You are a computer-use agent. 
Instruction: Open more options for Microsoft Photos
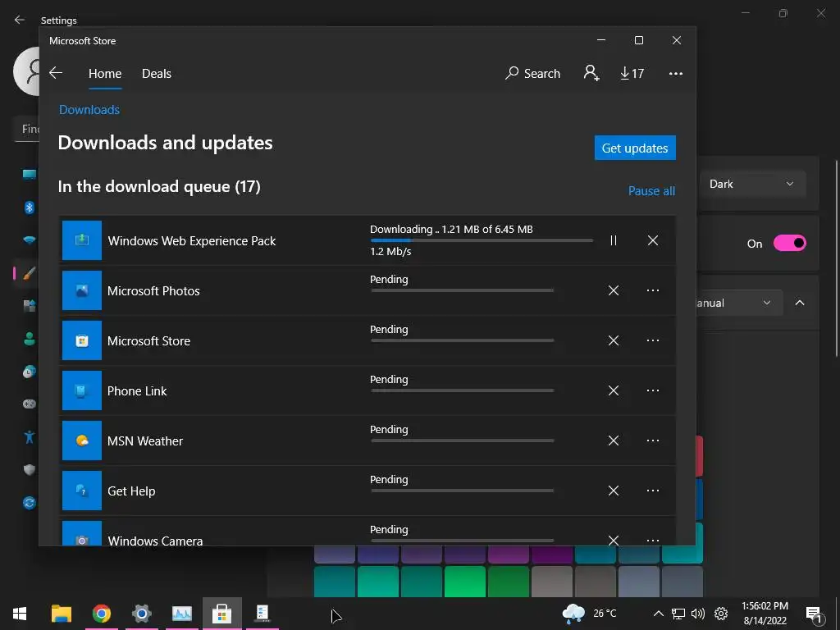(x=652, y=290)
